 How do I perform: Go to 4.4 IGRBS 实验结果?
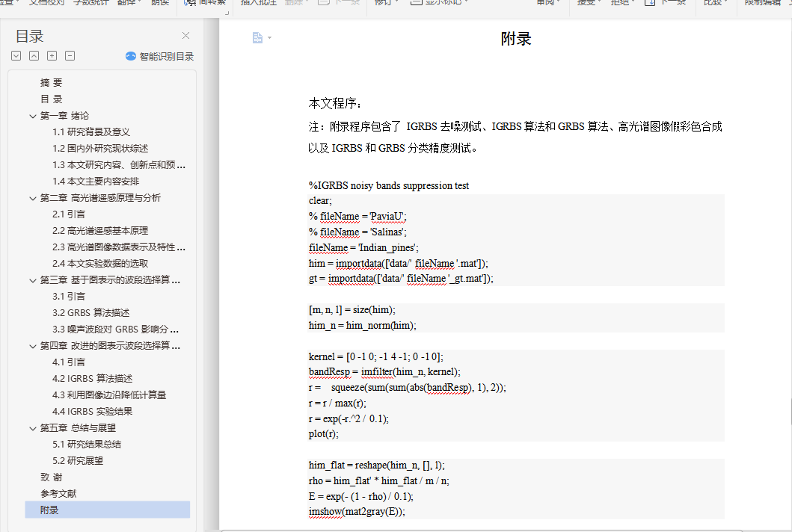click(93, 412)
